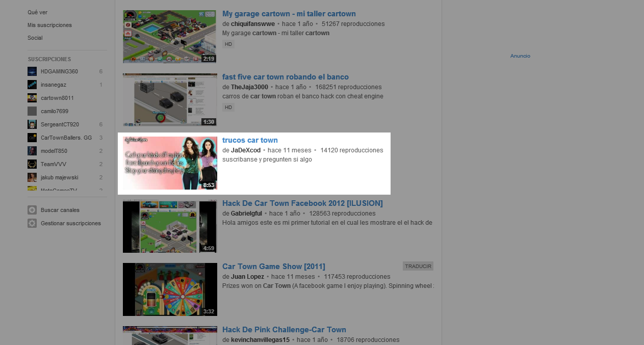This screenshot has width=644, height=345.
Task: Open CarTownBallers. GG subscription name
Action: click(x=66, y=138)
